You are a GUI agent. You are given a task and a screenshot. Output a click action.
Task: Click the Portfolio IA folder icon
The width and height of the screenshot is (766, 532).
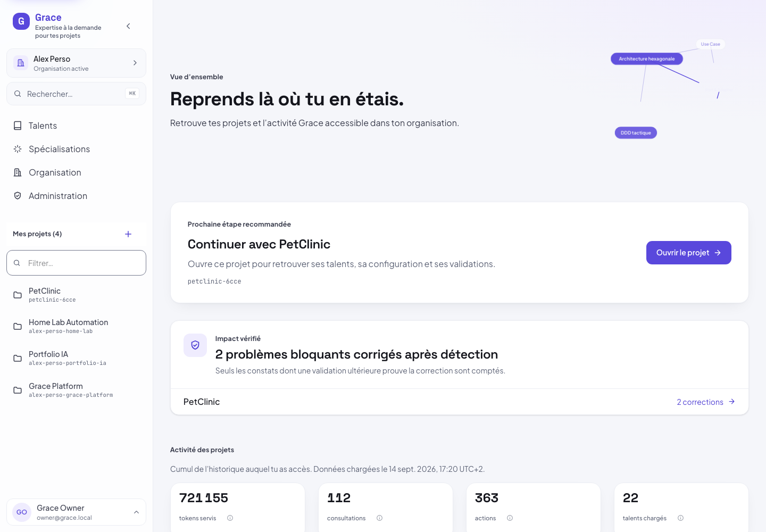pos(18,358)
